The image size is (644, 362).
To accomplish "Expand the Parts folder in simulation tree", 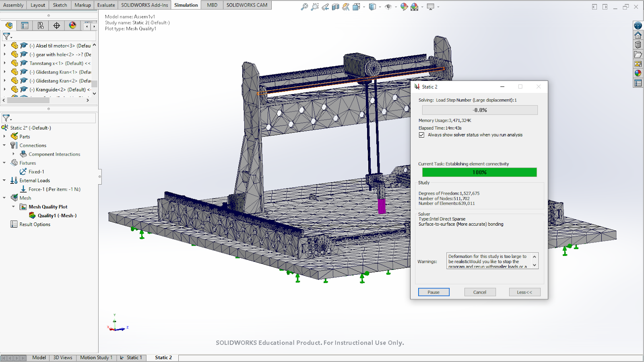I will pos(5,136).
